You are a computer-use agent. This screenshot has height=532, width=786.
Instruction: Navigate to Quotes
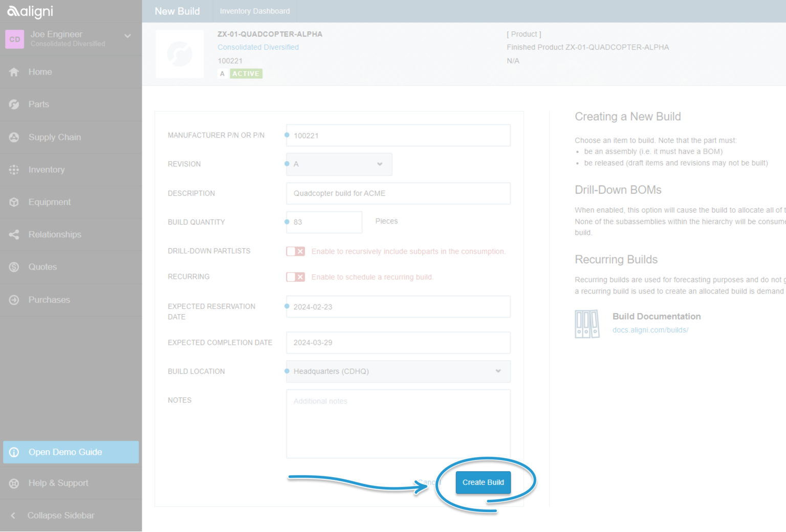pos(14,267)
